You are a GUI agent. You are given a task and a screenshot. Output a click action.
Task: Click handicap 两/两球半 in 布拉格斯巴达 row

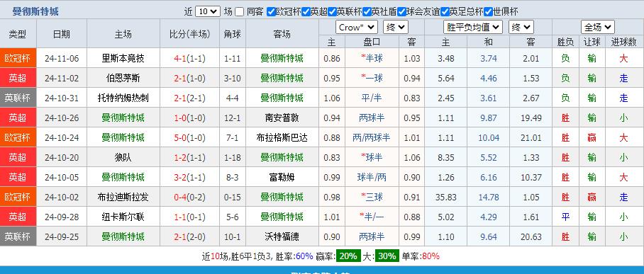point(371,137)
